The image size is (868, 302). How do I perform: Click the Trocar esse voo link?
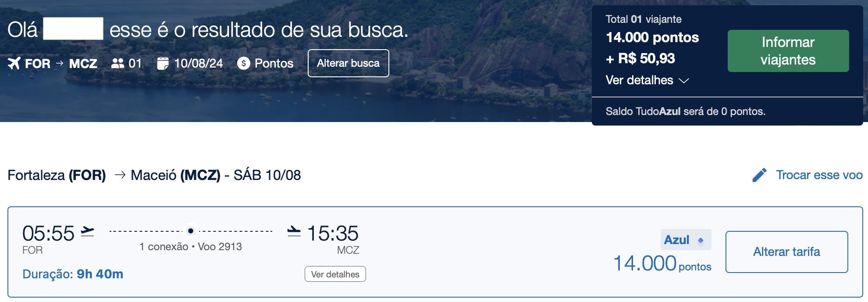pyautogui.click(x=819, y=175)
